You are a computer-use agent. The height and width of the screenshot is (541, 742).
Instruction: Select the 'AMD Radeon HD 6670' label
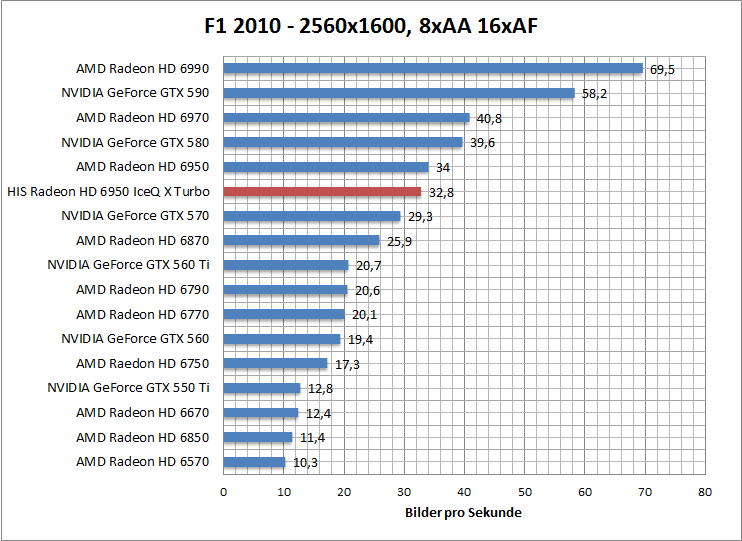(142, 413)
